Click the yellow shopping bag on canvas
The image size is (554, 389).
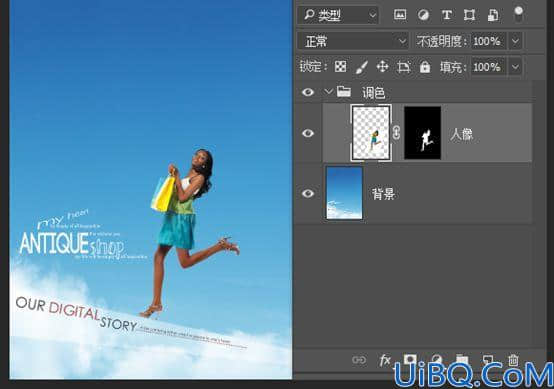point(163,194)
